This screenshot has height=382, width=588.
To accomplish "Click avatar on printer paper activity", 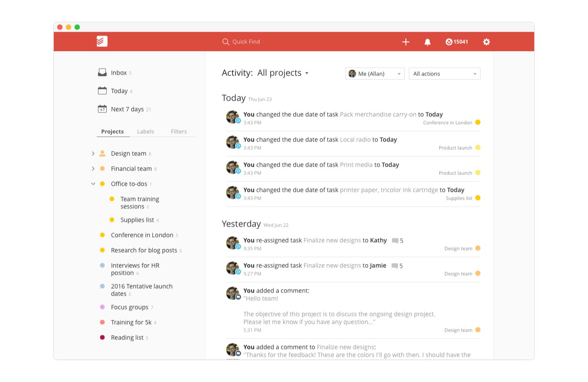I will point(233,192).
